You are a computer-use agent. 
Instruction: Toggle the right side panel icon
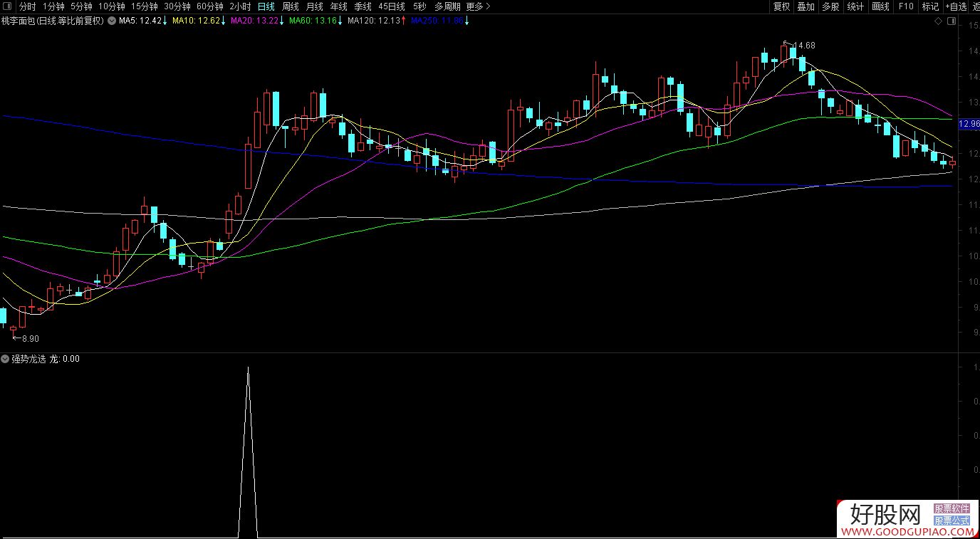(x=952, y=21)
